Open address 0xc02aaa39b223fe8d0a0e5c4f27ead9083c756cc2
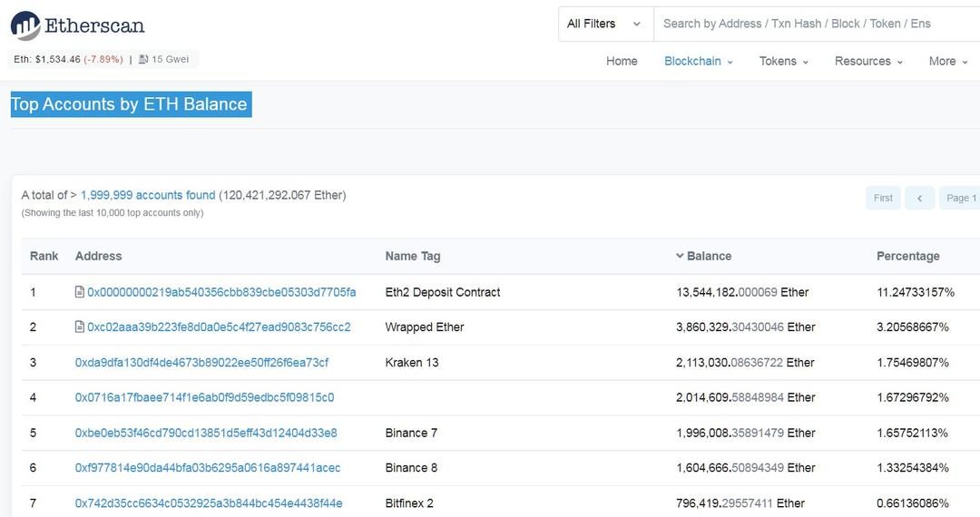This screenshot has width=980, height=517. coord(219,327)
